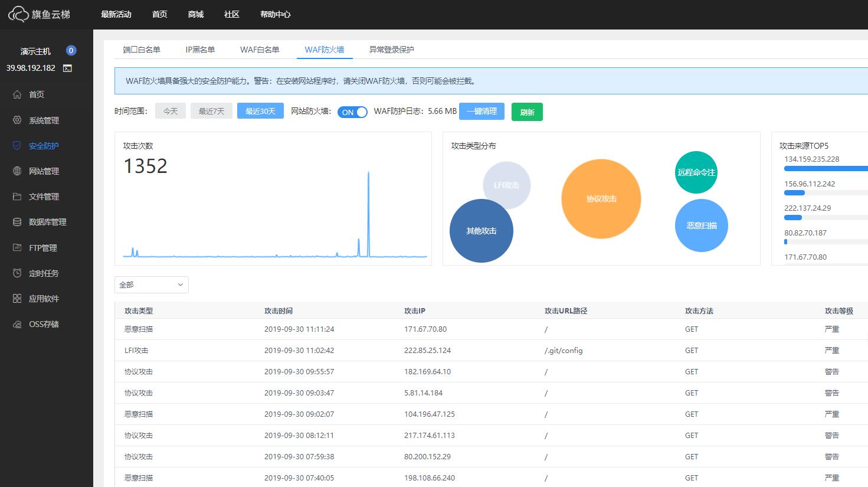Click the light blue 恶意扫描 bubble

pos(702,225)
